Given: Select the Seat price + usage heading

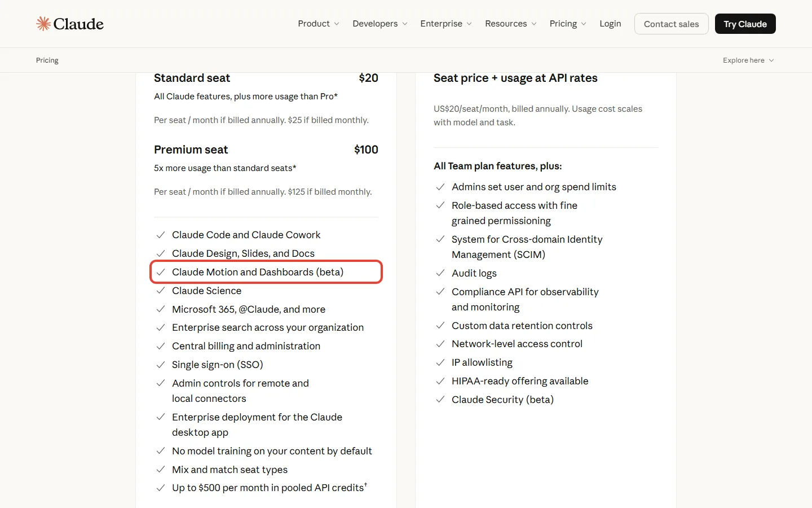Looking at the screenshot, I should click(515, 78).
